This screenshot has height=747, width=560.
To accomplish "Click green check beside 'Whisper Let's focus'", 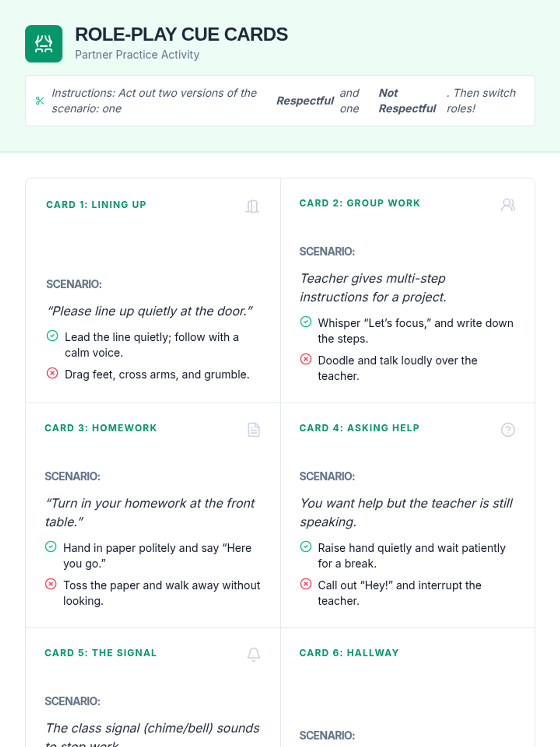I will [x=306, y=322].
